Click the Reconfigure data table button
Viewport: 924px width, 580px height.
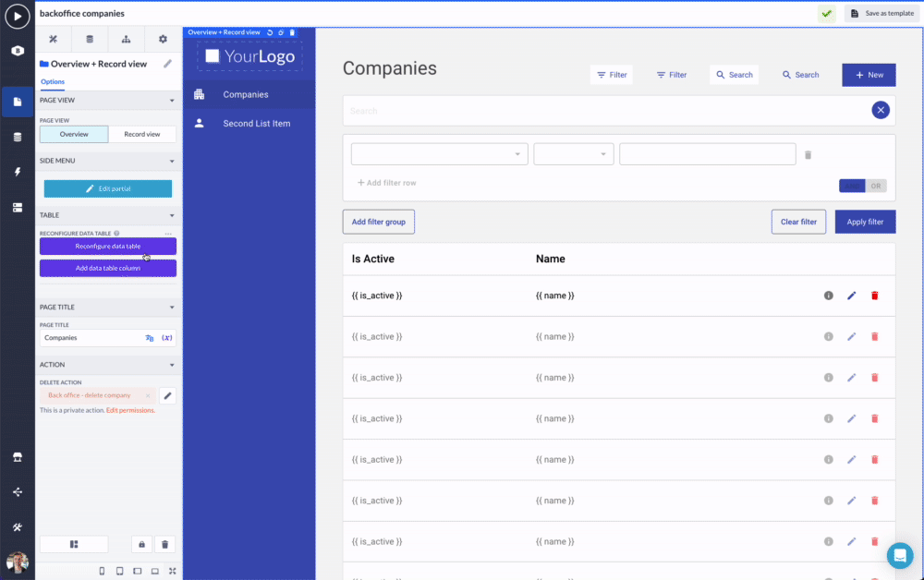[x=107, y=246]
